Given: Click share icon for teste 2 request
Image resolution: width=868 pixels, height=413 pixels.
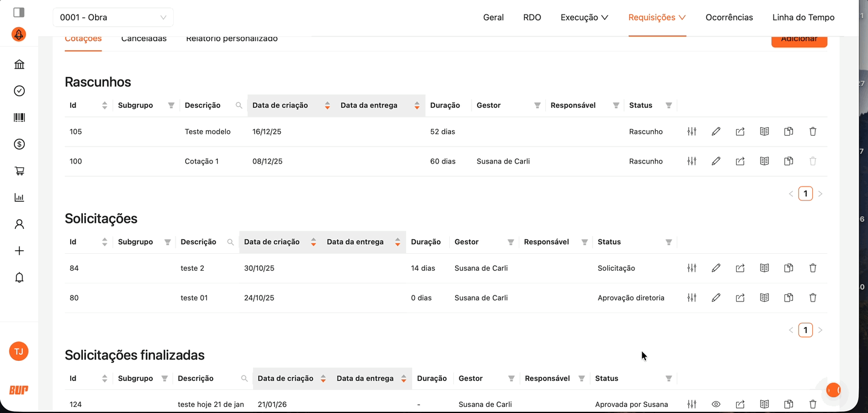Looking at the screenshot, I should tap(740, 268).
